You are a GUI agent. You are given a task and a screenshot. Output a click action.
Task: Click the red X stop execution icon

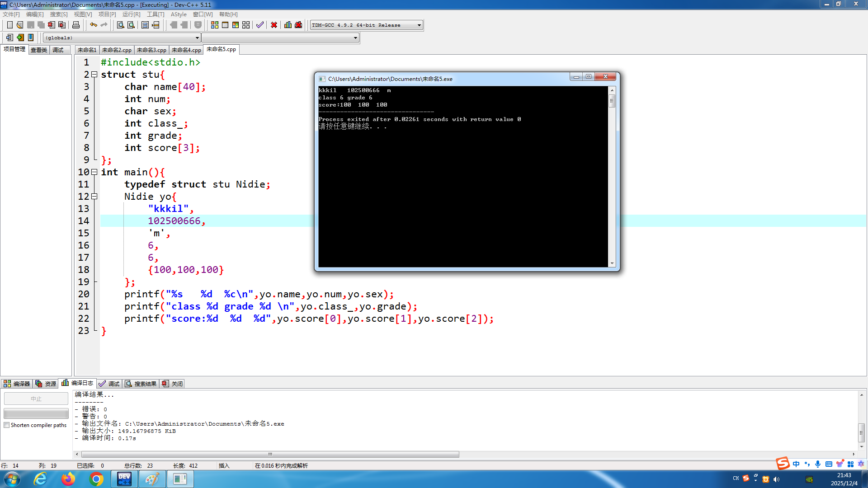274,25
